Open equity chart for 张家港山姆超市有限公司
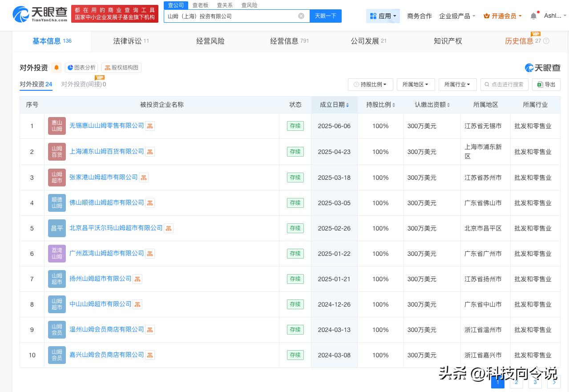Viewport: 569px width, 392px height. click(x=144, y=178)
